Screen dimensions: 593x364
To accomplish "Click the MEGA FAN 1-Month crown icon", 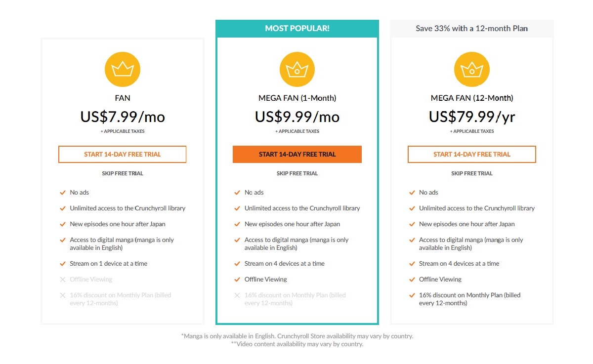I will coord(297,70).
